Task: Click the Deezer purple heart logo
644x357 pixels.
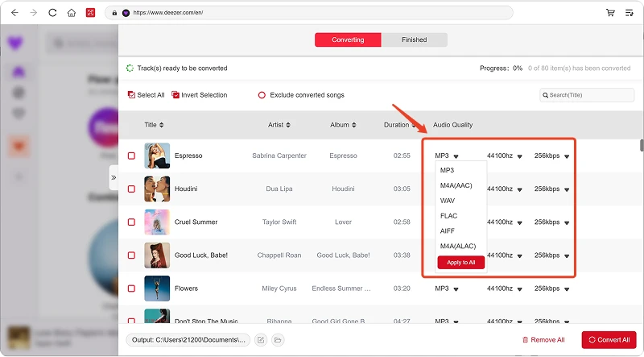Action: pos(15,43)
